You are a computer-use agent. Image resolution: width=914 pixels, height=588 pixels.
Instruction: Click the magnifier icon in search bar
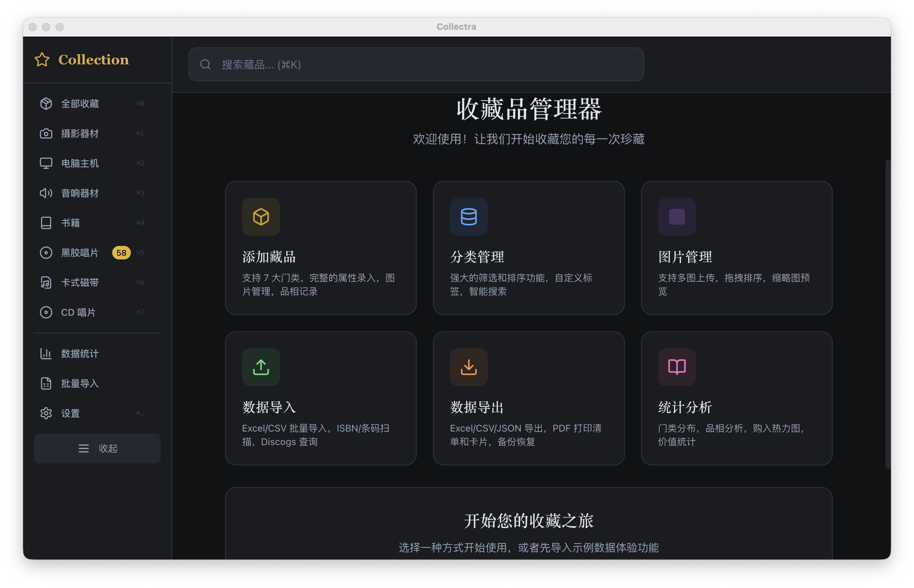coord(205,65)
